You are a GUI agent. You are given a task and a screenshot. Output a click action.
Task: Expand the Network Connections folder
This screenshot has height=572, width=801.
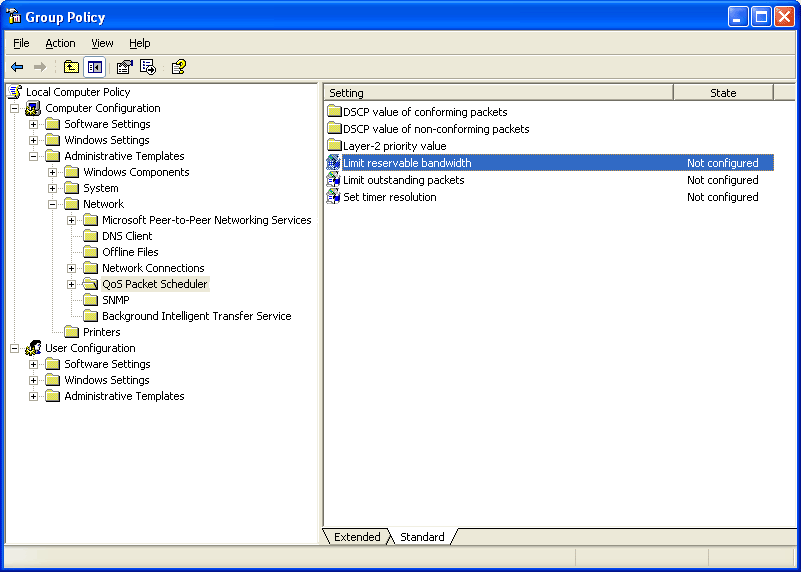click(x=72, y=268)
